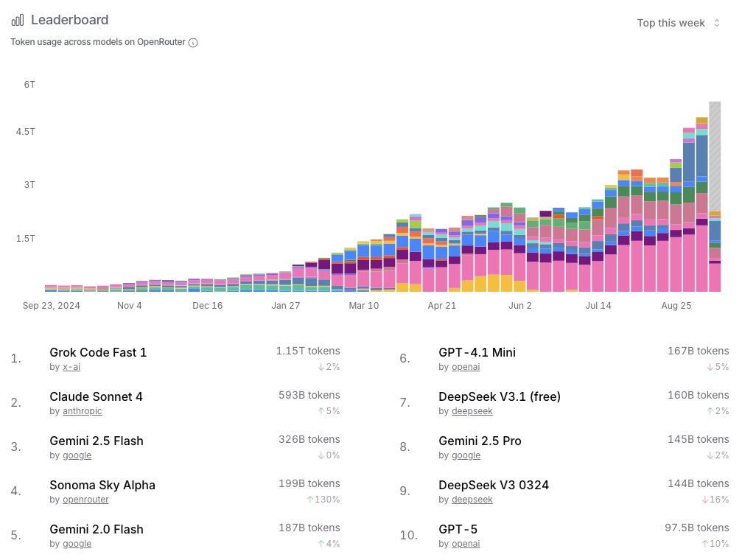
Task: Click the down arrow trend icon for Grok Code Fast 1
Action: tap(321, 367)
